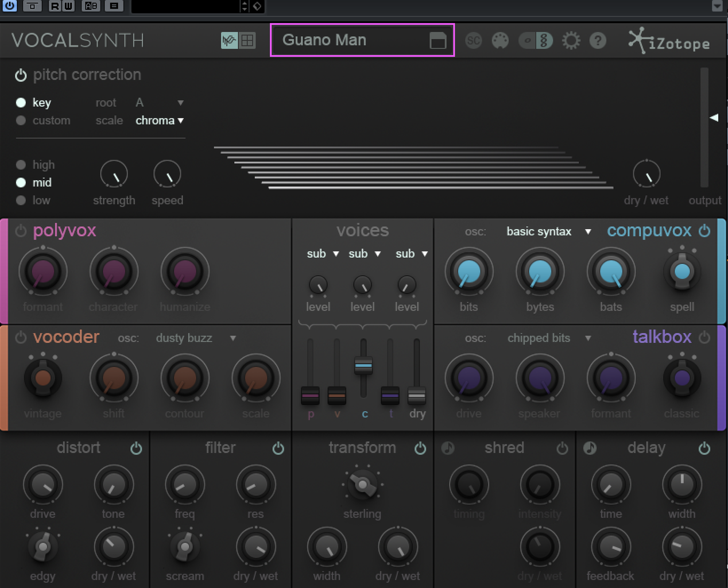Click the MIDI connector icon
728x588 pixels.
tap(501, 40)
